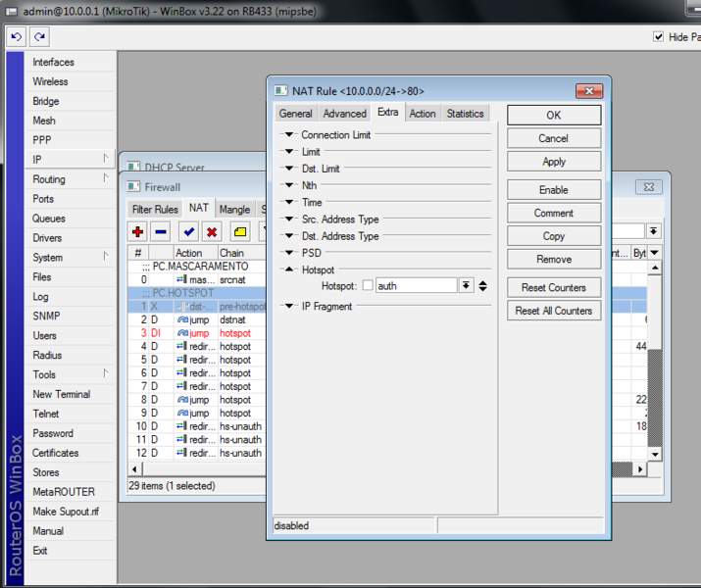Enable selected rule with blue checkmark icon

(x=188, y=231)
